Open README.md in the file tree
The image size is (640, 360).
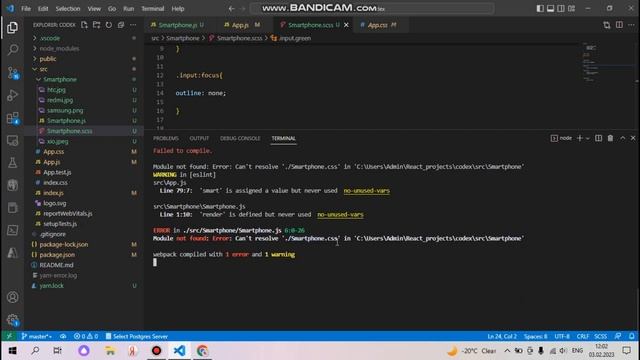tap(56, 265)
